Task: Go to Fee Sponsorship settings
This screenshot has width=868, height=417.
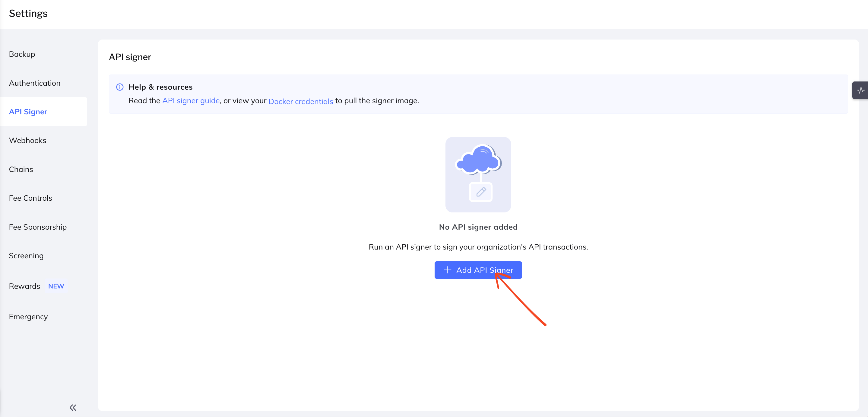Action: [38, 227]
